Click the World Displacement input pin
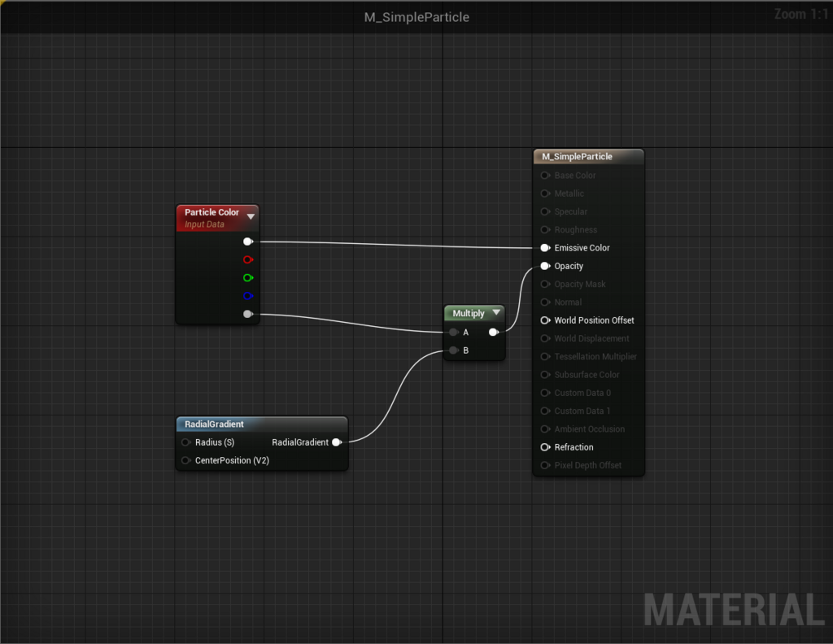Viewport: 833px width, 644px height. pos(545,338)
